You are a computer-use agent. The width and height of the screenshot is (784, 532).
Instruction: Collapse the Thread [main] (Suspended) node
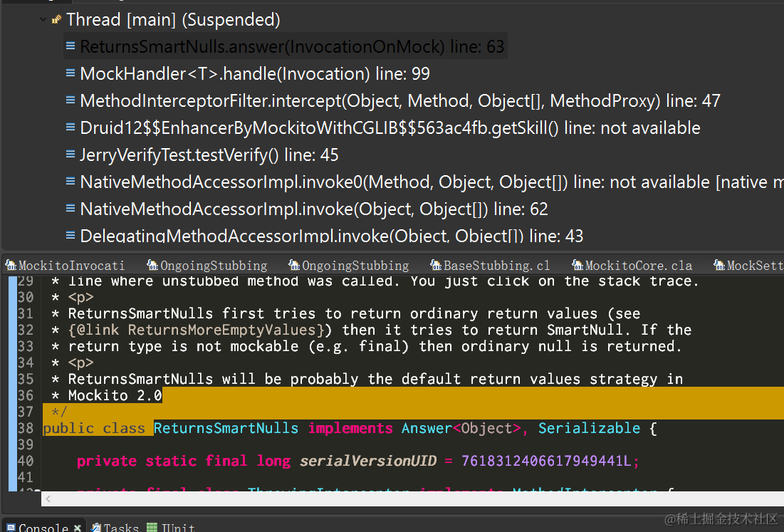[43, 20]
